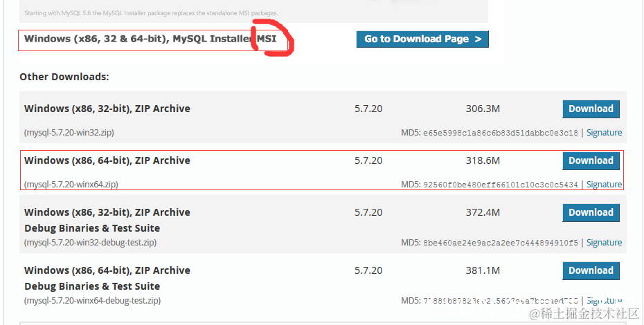Open Signature link for mysql-5.7.20-win32.zip

pos(604,133)
